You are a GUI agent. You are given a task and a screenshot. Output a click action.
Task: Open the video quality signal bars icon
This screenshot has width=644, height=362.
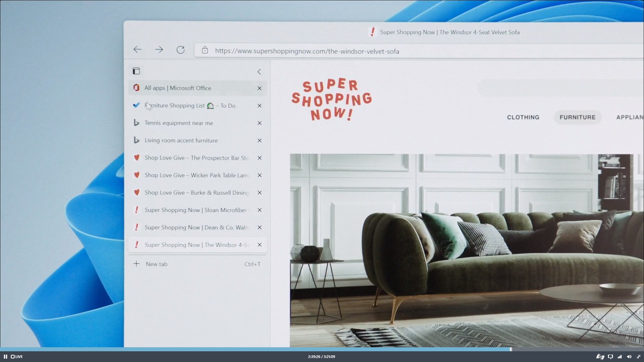[620, 357]
